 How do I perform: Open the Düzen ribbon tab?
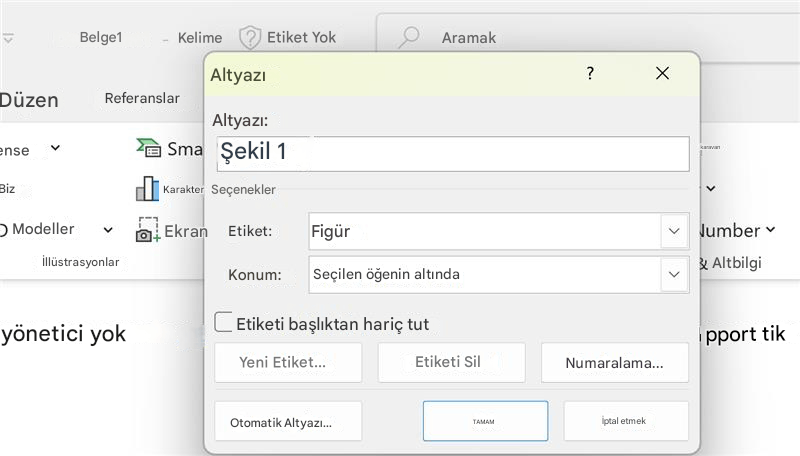click(28, 100)
